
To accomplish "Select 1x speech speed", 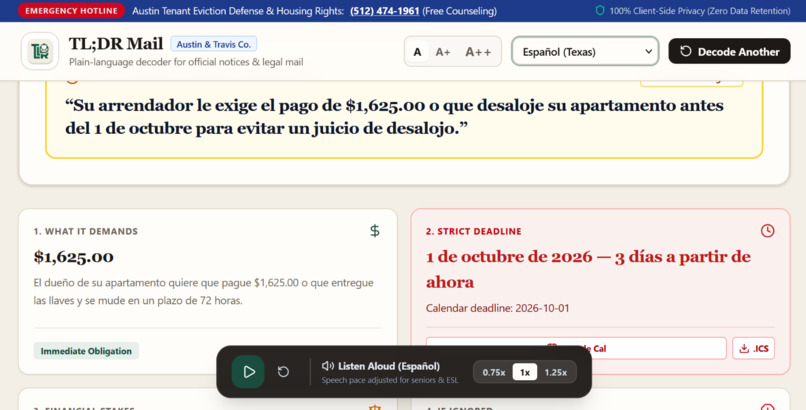I will point(524,372).
